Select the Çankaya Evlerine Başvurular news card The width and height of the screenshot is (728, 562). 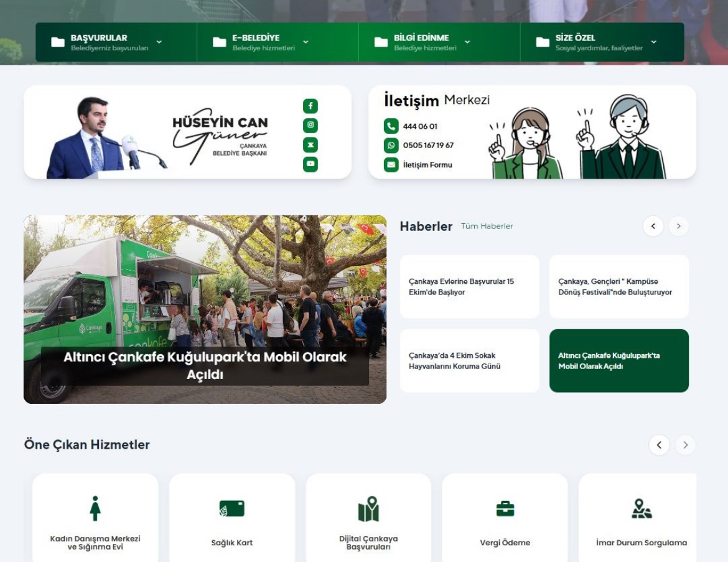469,287
